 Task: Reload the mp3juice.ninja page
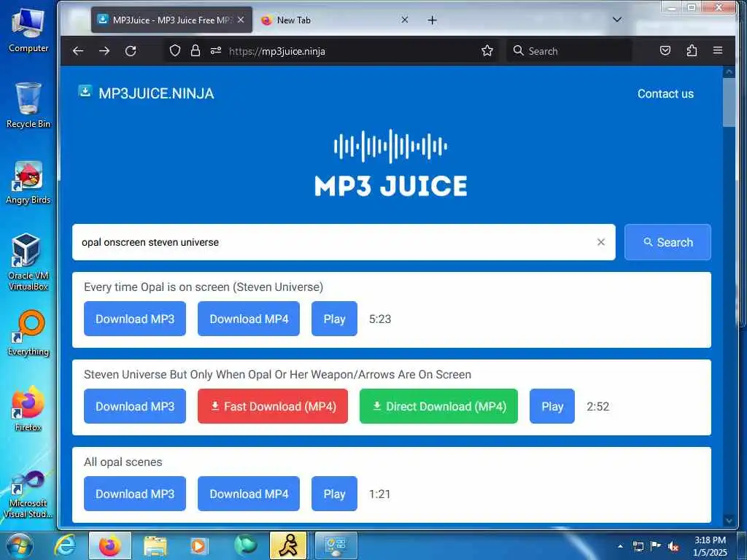(x=131, y=51)
